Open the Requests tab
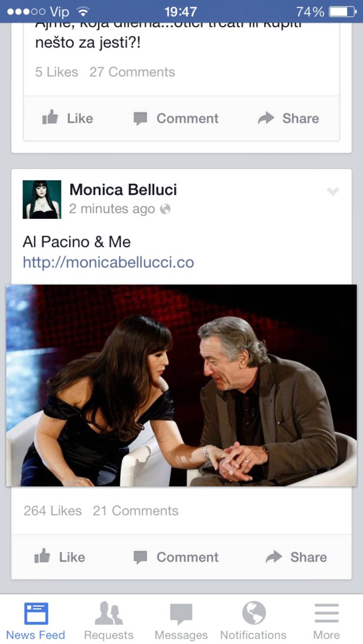Viewport: 363px width, 644px height. (108, 620)
